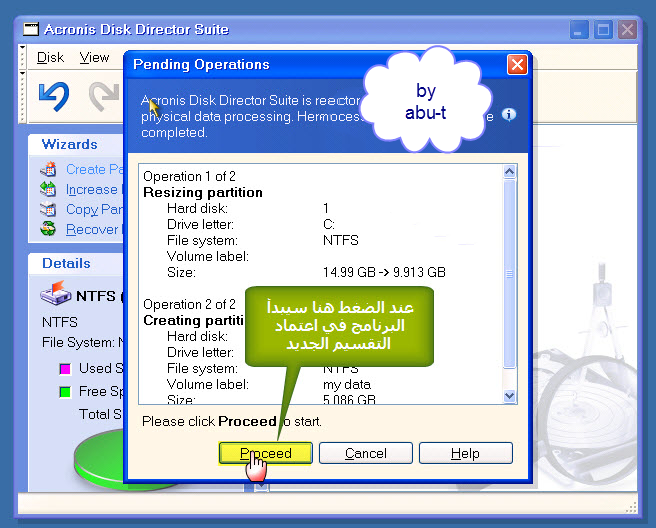Click the Create Partition wizard icon
Viewport: 656px width, 528px height.
tap(49, 169)
